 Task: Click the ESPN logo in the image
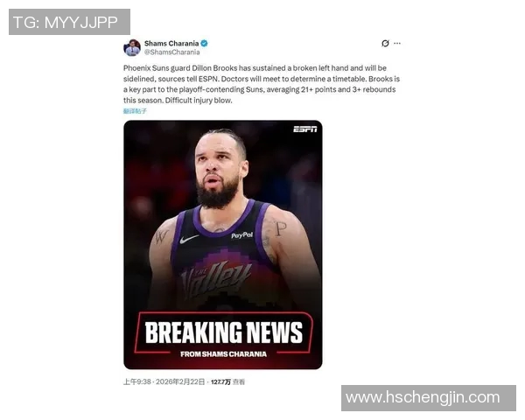[305, 129]
